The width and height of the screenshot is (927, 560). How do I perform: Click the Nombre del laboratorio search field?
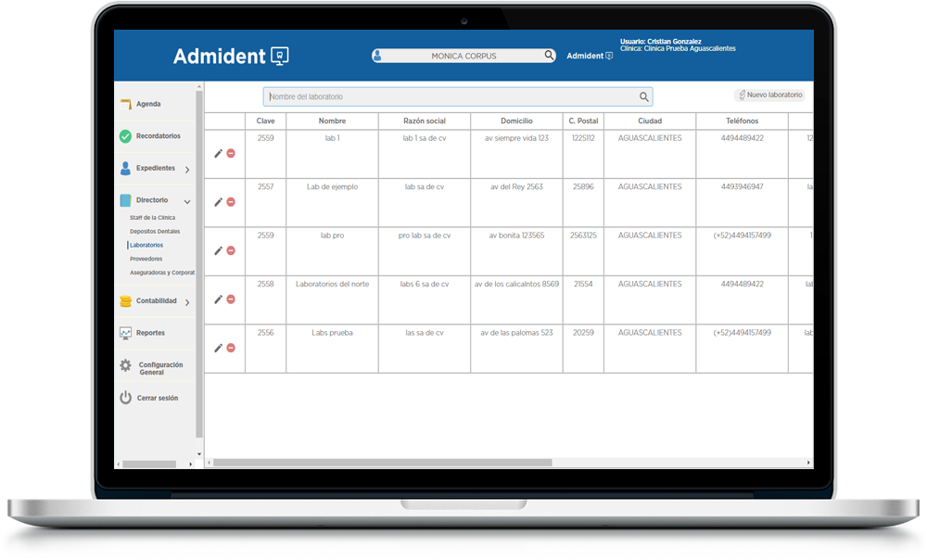point(450,96)
